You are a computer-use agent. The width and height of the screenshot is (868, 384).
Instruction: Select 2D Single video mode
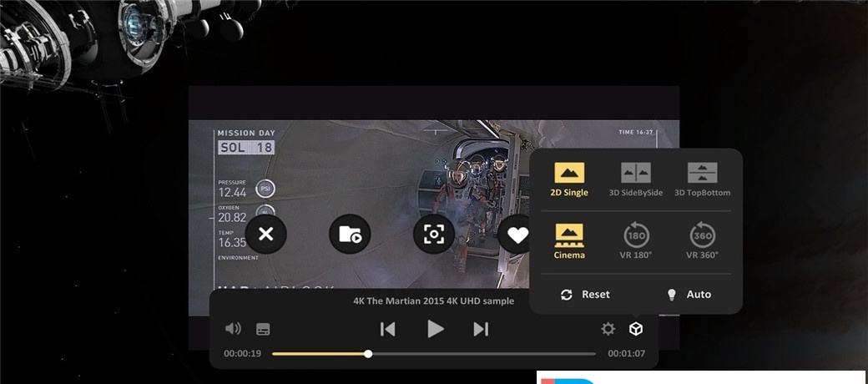click(569, 179)
